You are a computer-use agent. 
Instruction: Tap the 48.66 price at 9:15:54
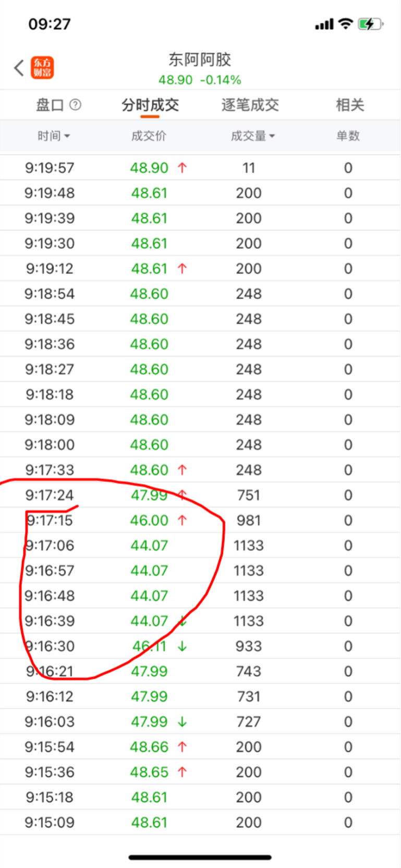click(x=149, y=747)
